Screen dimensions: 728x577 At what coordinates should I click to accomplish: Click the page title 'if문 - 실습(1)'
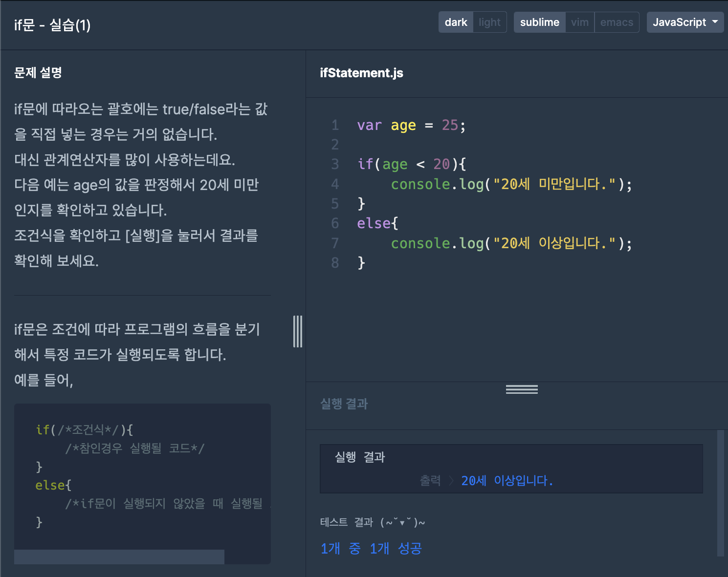(52, 25)
